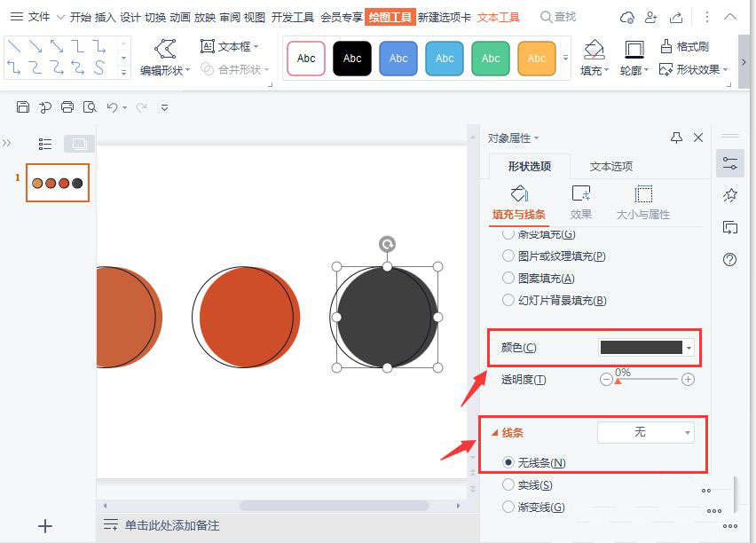Select the Save icon in quick access toolbar
Screen dimensions: 756x543
coord(22,106)
